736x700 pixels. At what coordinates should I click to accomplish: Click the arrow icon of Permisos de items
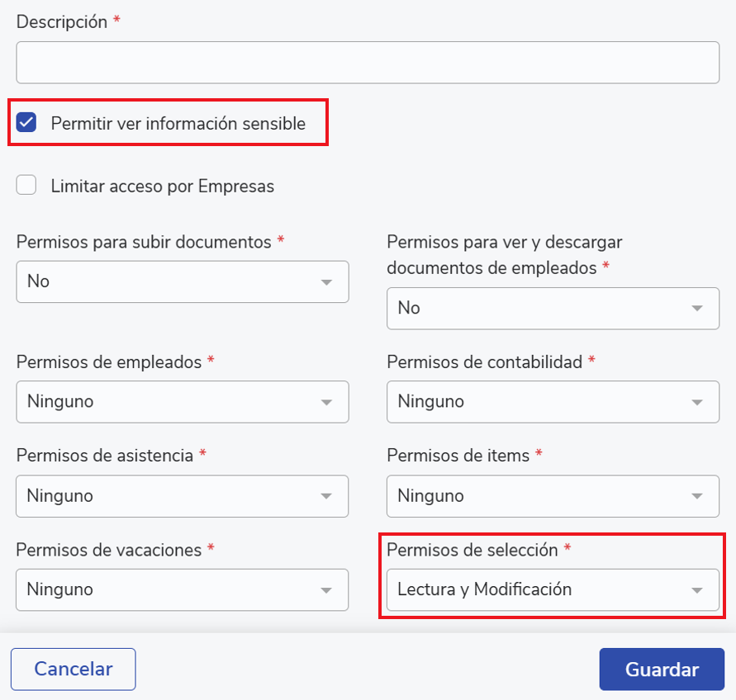click(x=697, y=497)
